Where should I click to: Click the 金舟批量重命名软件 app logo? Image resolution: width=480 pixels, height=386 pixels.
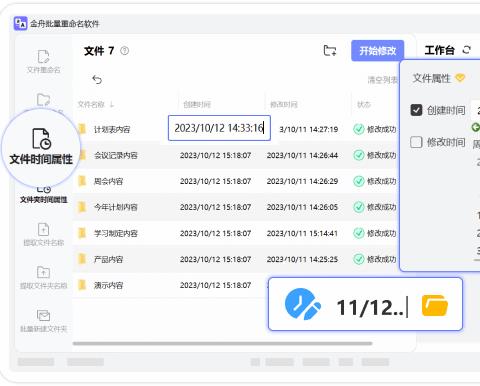20,23
